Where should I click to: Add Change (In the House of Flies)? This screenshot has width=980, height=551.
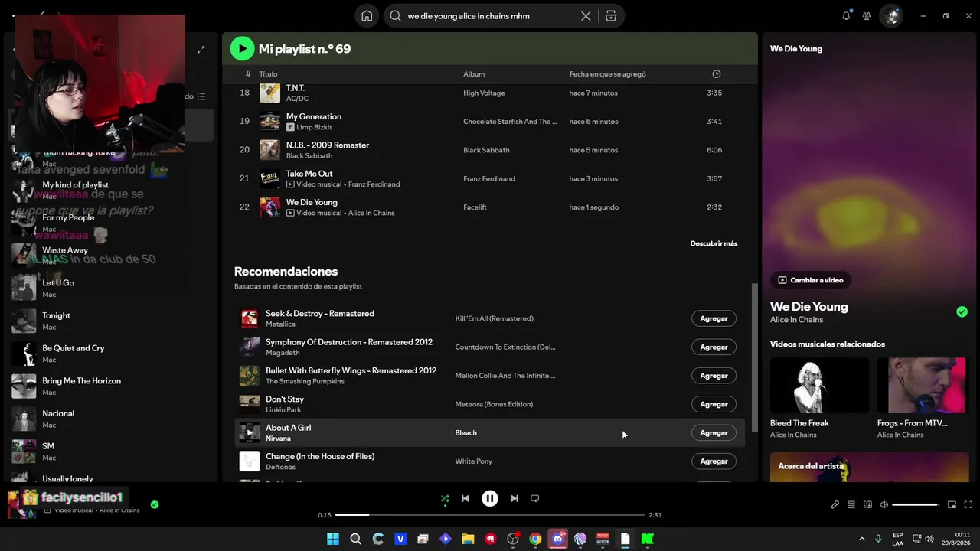pos(714,461)
